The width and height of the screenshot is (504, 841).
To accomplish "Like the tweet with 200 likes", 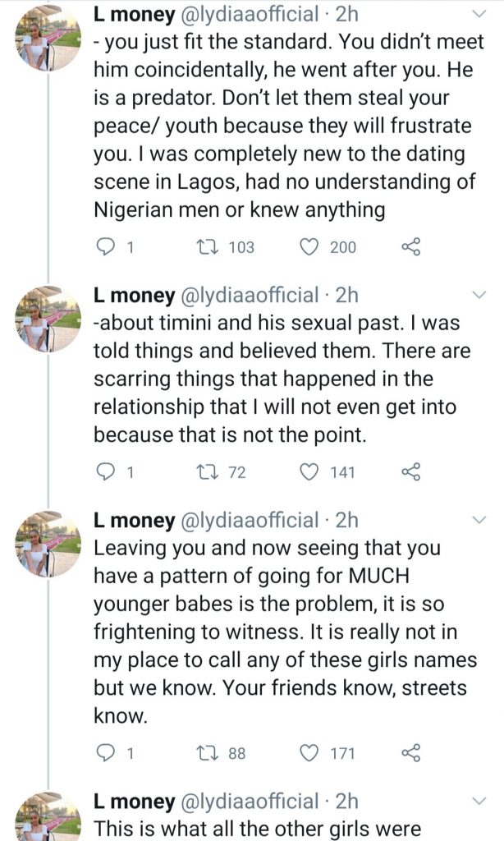I will click(x=311, y=246).
